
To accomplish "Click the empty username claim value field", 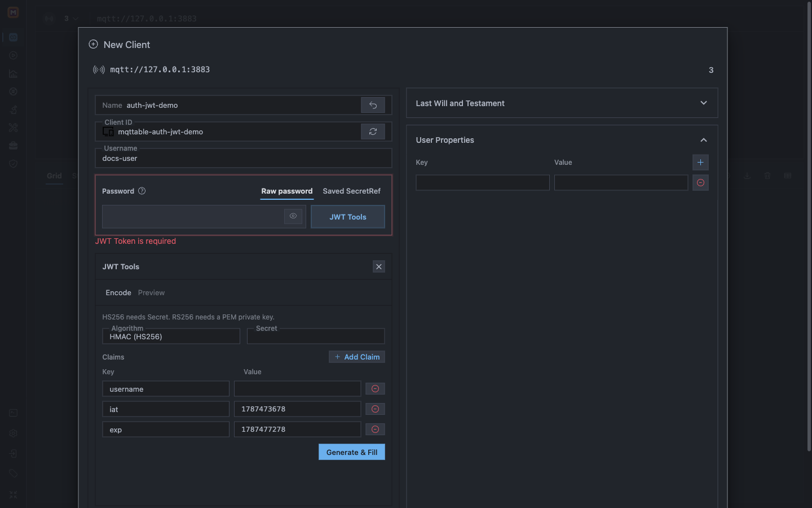I will 297,389.
